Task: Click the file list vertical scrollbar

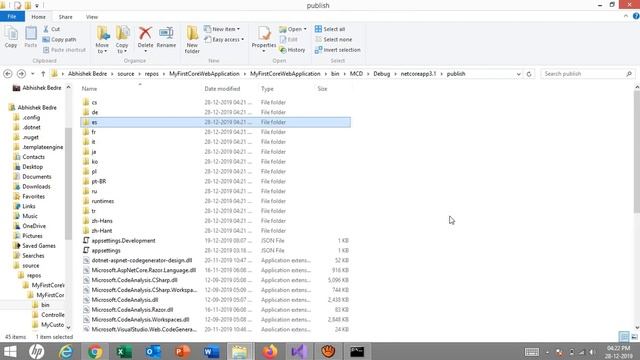Action: [637, 151]
